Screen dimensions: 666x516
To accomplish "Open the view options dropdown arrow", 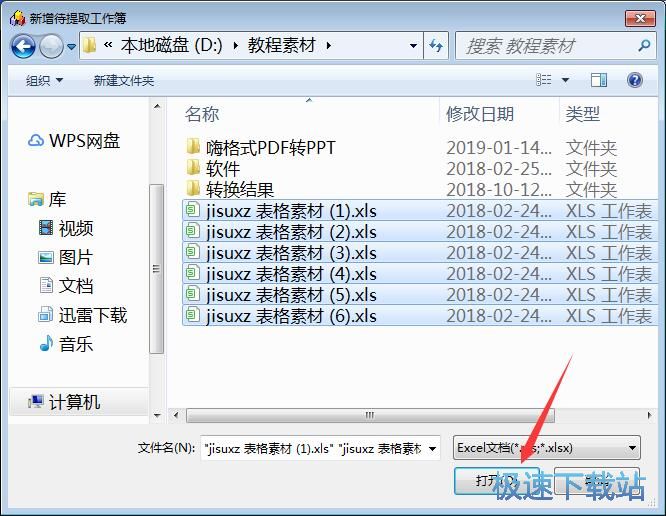I will (x=566, y=80).
